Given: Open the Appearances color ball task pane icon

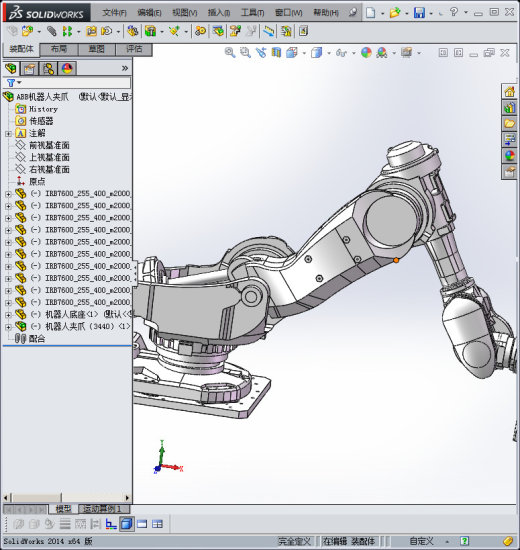Looking at the screenshot, I should click(509, 155).
